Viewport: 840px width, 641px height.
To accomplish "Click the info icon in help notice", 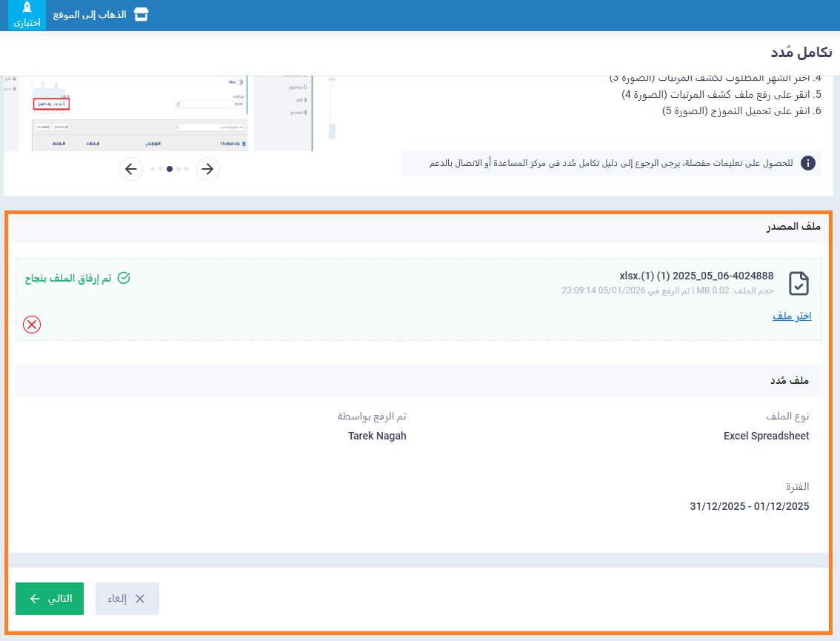I will [808, 163].
